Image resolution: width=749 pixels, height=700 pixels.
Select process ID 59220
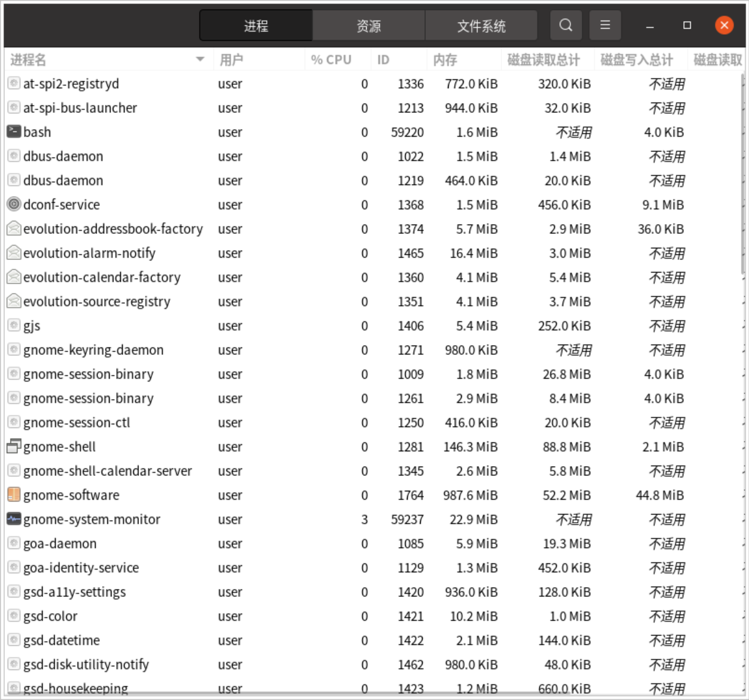pos(407,132)
